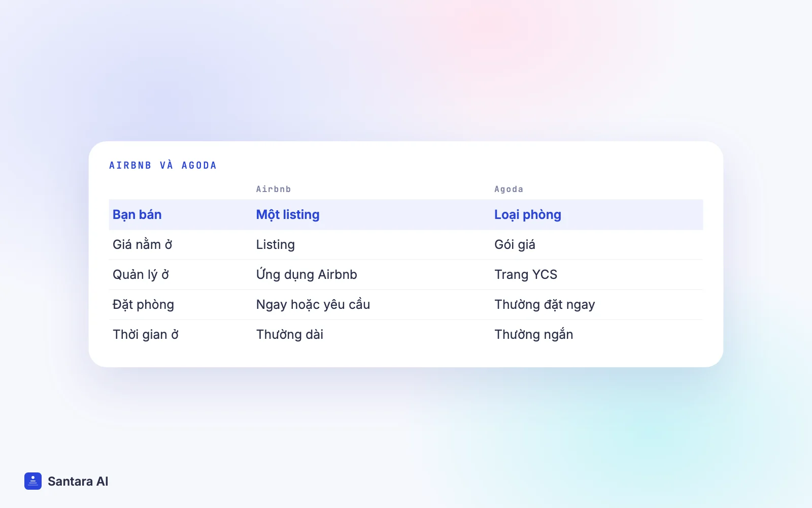
Task: Click the Airbnb column header
Action: click(x=274, y=189)
